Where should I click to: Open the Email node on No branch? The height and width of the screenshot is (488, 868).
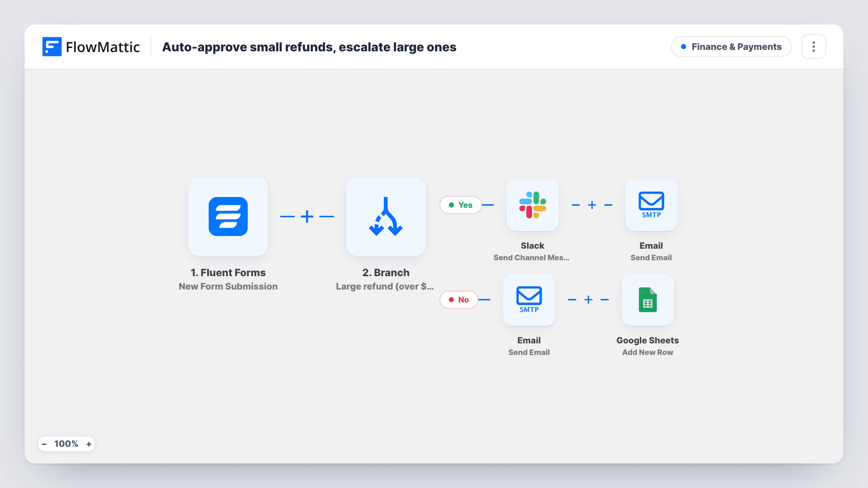529,300
